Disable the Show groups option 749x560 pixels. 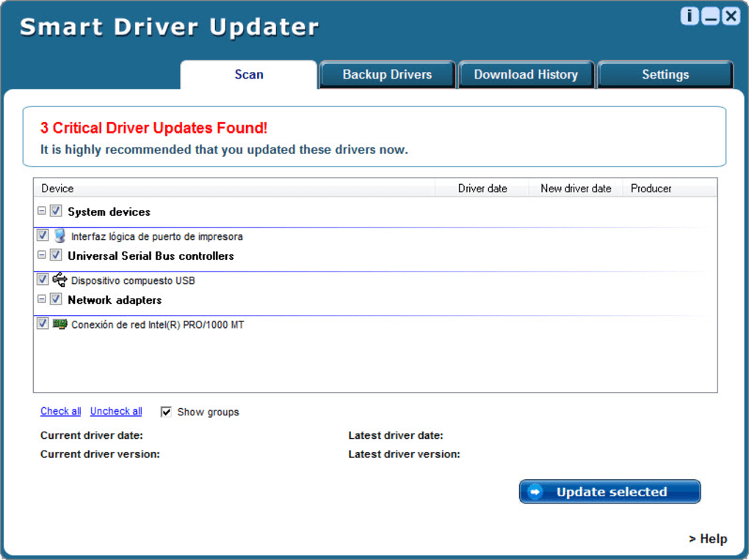[x=166, y=411]
